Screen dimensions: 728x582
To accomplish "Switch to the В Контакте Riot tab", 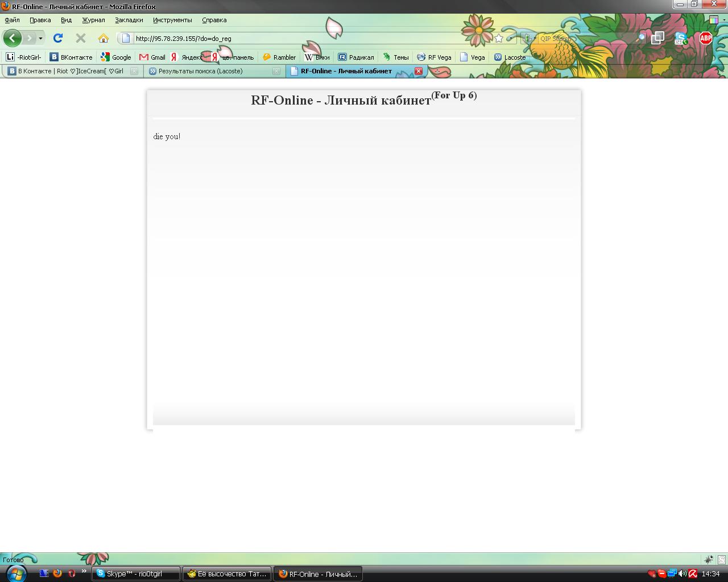I will pos(72,71).
